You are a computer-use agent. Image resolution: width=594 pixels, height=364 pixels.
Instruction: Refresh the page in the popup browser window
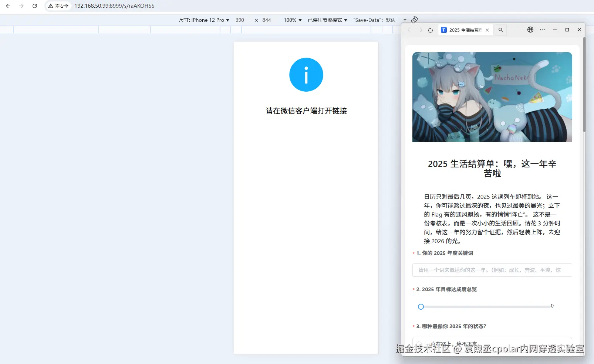click(x=431, y=30)
